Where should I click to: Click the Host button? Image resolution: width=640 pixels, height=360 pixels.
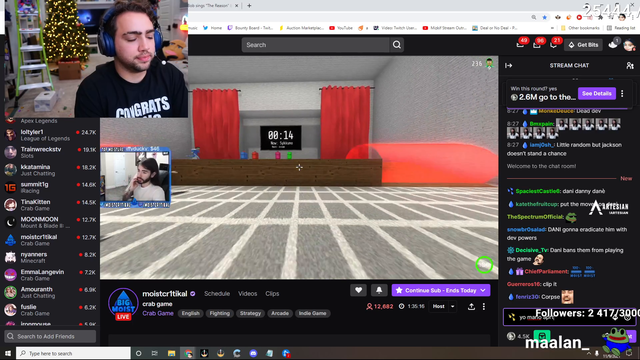tap(438, 307)
